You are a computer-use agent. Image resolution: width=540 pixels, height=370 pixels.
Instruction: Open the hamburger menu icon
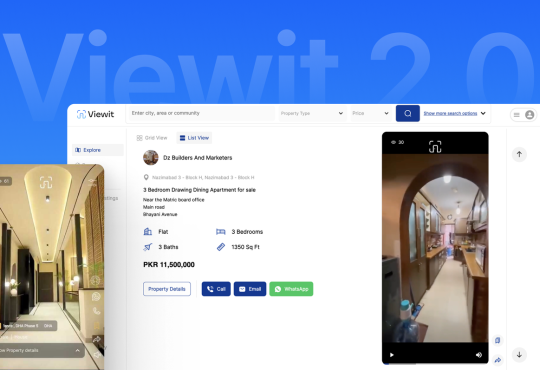pyautogui.click(x=517, y=115)
